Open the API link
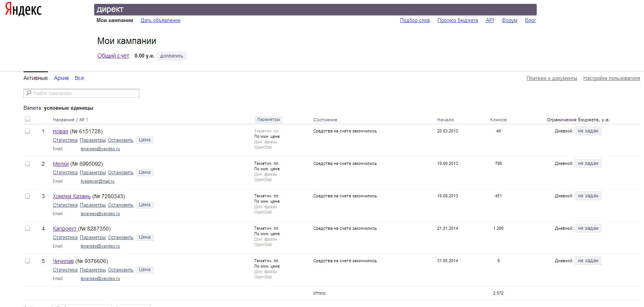Image resolution: width=644 pixels, height=307 pixels. pyautogui.click(x=490, y=20)
